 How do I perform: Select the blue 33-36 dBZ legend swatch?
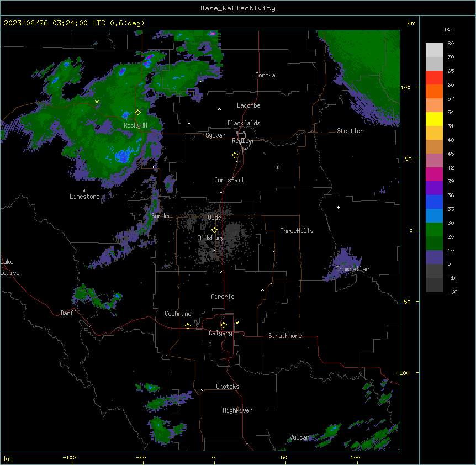point(434,202)
